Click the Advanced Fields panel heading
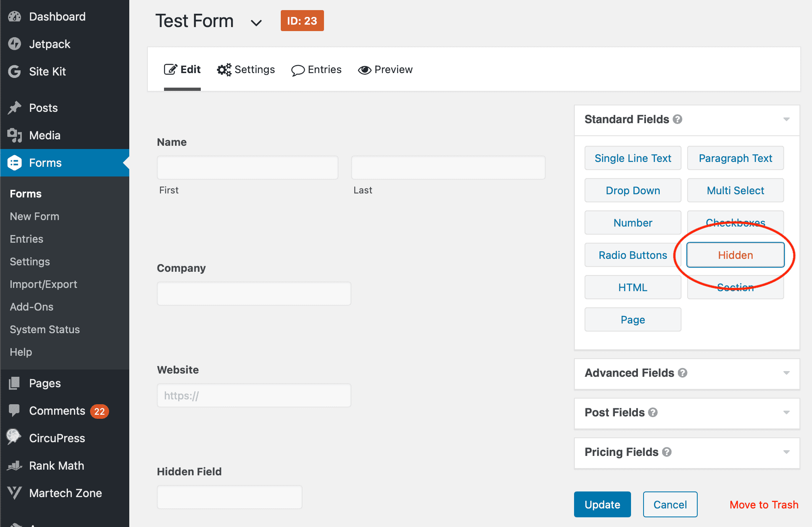This screenshot has height=527, width=812. tap(629, 373)
